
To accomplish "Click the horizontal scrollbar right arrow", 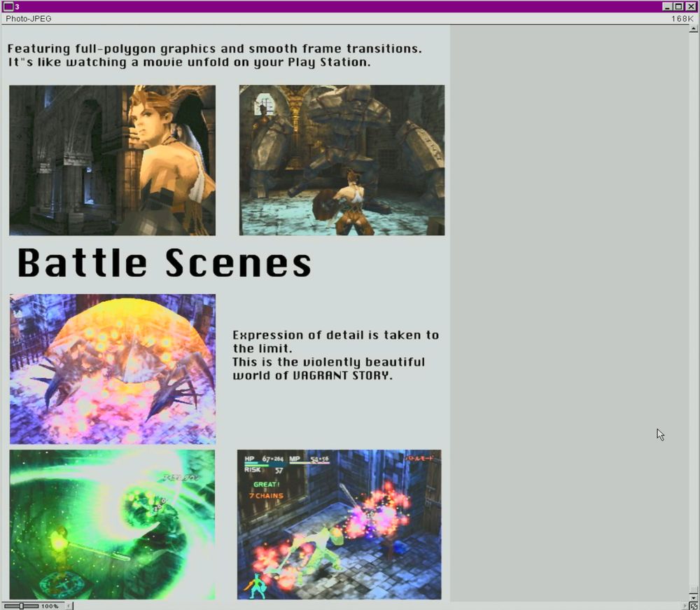I will click(x=685, y=606).
